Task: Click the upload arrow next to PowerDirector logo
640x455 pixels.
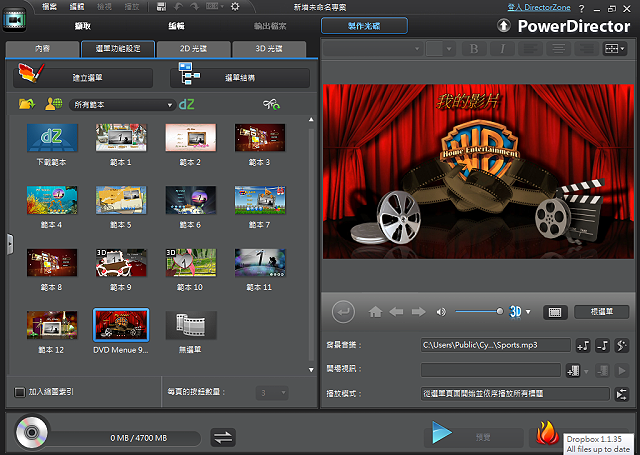Action: (x=504, y=26)
